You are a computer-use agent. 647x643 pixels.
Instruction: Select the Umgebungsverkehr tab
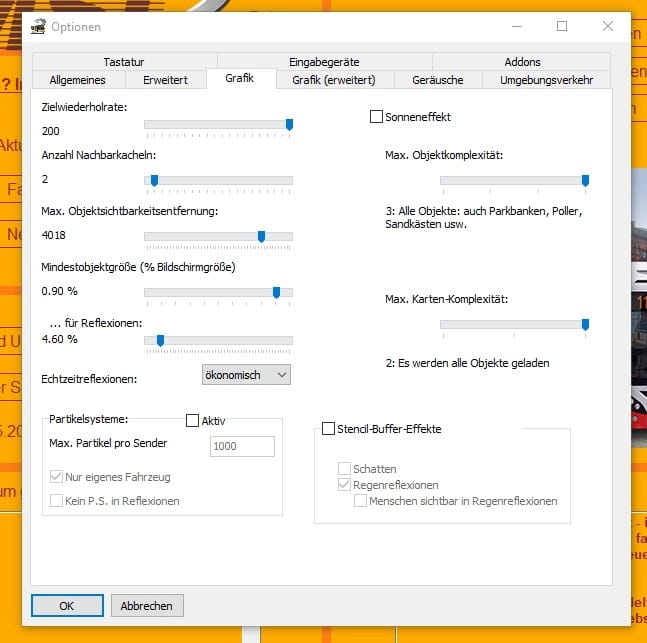click(546, 79)
